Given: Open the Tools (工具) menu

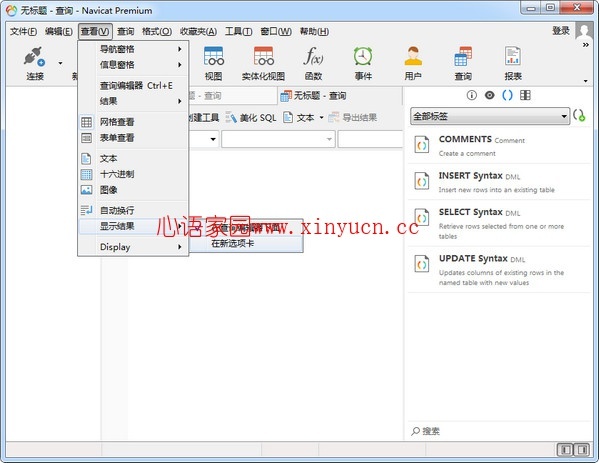Looking at the screenshot, I should [x=238, y=31].
